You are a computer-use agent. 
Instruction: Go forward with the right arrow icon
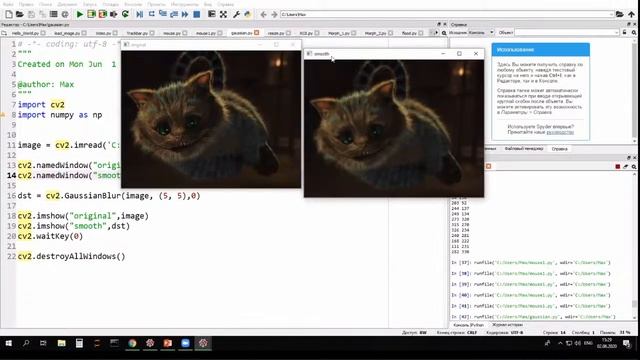[274, 14]
